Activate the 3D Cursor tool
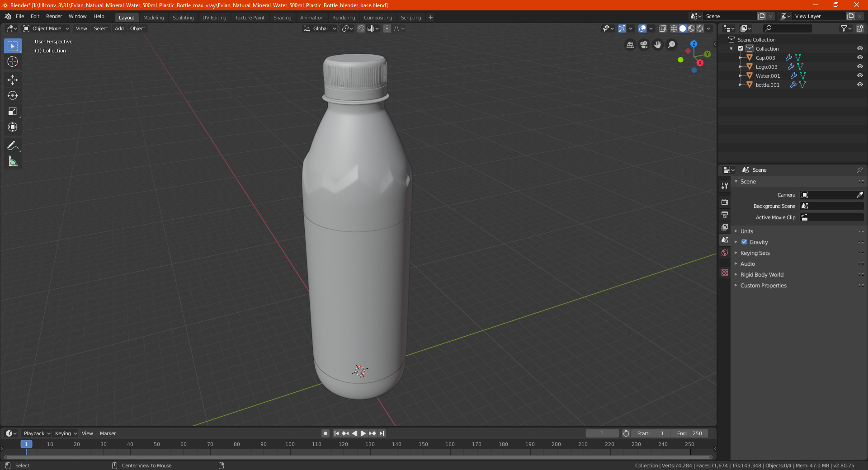Screen dimensions: 868x470 click(13, 62)
